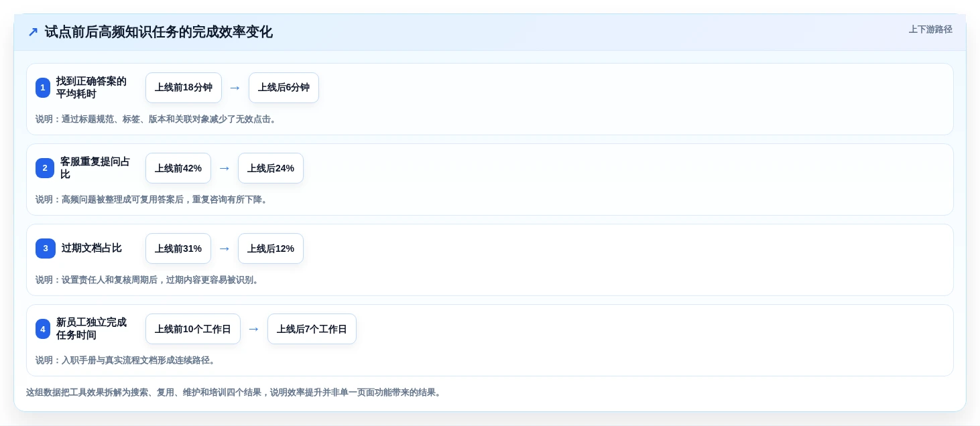Click the number 4 step badge
The height and width of the screenshot is (426, 980).
(43, 329)
